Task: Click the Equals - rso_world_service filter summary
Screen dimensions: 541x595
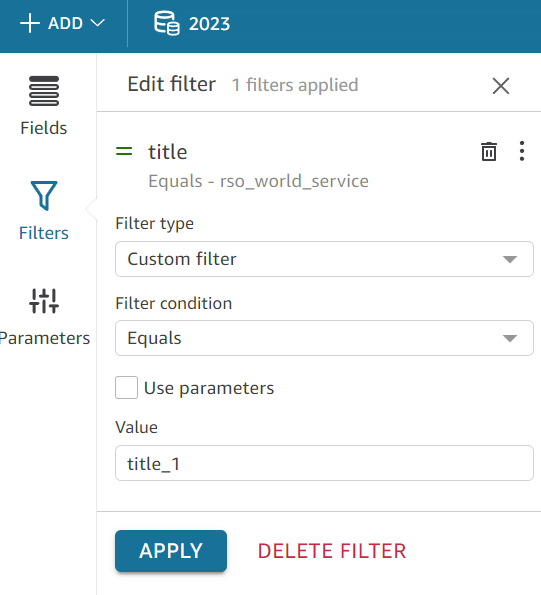Action: click(x=258, y=181)
